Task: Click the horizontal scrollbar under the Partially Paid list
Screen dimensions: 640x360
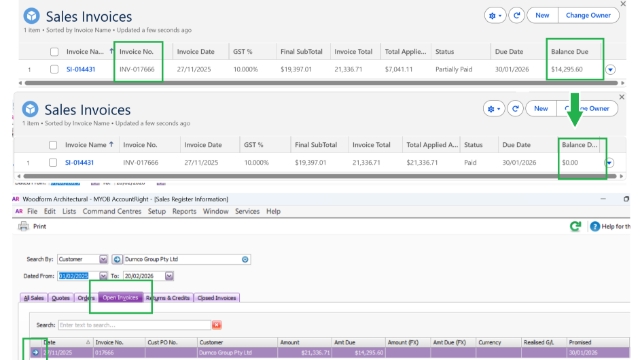Action: coord(321,83)
